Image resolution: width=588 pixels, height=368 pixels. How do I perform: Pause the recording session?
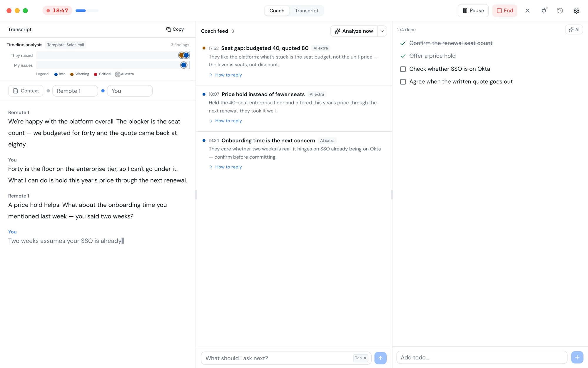point(473,11)
